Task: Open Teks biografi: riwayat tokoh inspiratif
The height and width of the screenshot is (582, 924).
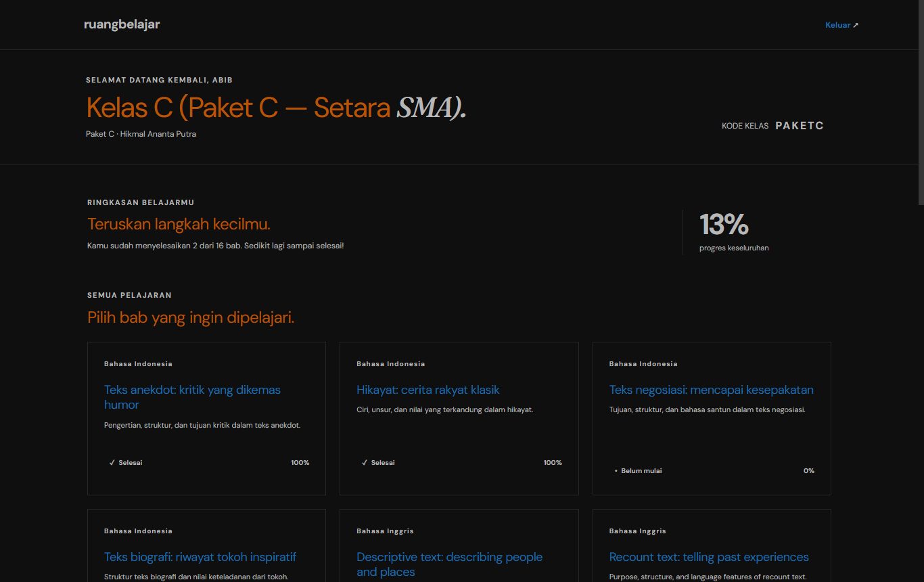Action: pos(200,557)
